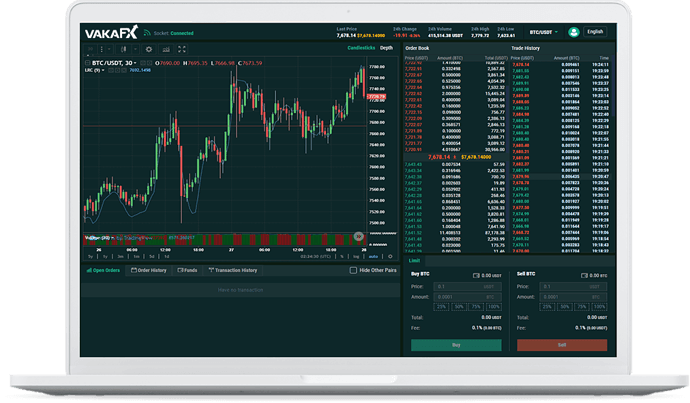The width and height of the screenshot is (690, 403).
Task: Open the BTC/USDT pair dropdown in header
Action: [543, 32]
